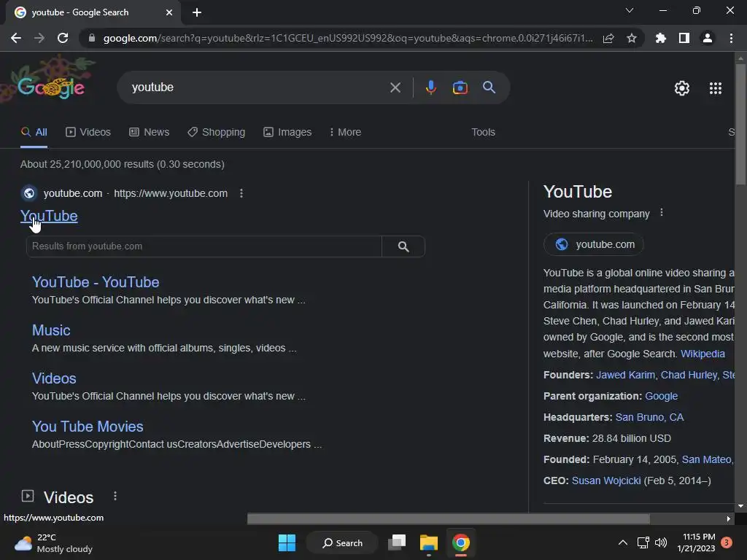Screen dimensions: 747x560
Task: Click the browser forward arrow
Action: click(x=39, y=38)
